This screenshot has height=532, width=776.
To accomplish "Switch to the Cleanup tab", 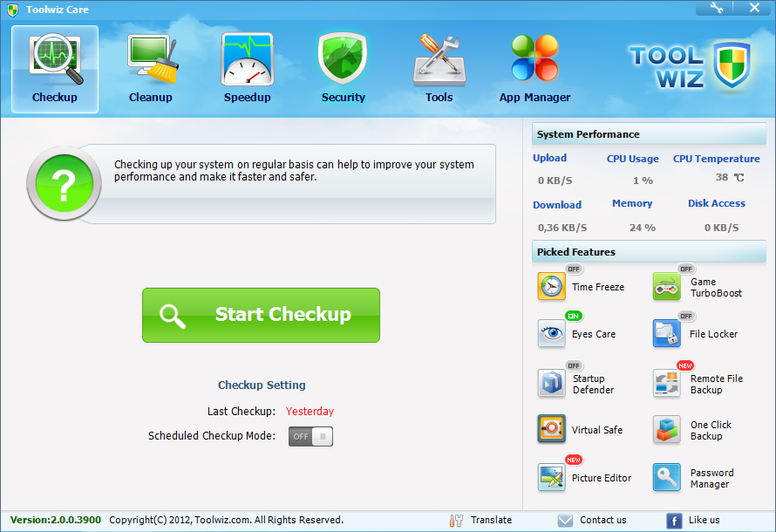I will [151, 69].
